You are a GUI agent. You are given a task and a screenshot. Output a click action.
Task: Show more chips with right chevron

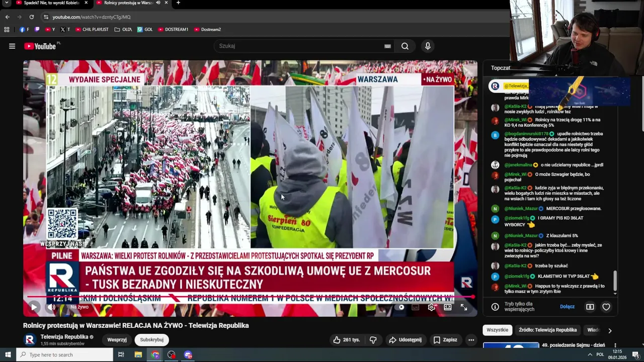click(x=610, y=330)
